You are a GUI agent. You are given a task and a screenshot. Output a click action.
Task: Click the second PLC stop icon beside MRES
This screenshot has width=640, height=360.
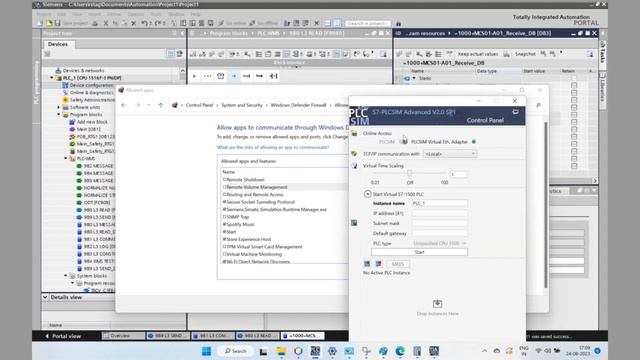pyautogui.click(x=378, y=264)
